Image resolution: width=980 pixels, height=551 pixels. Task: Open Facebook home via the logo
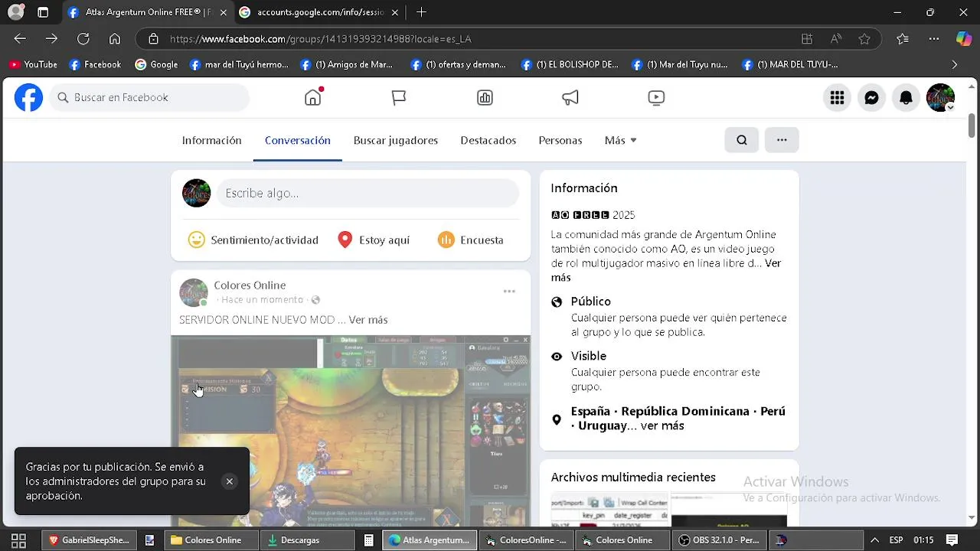coord(29,98)
